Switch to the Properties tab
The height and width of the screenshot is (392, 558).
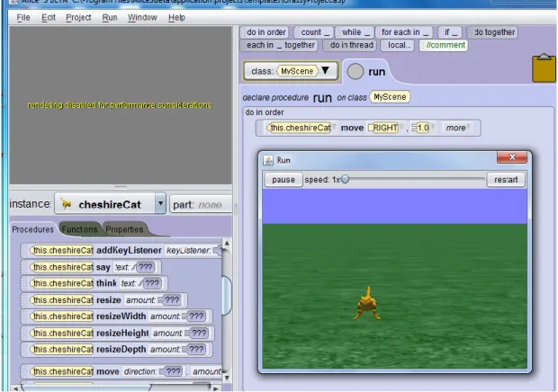coord(124,229)
